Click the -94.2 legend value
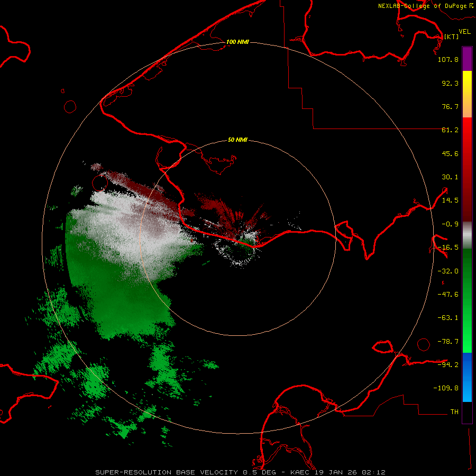Viewport: 476px width, 476px height. pyautogui.click(x=448, y=364)
